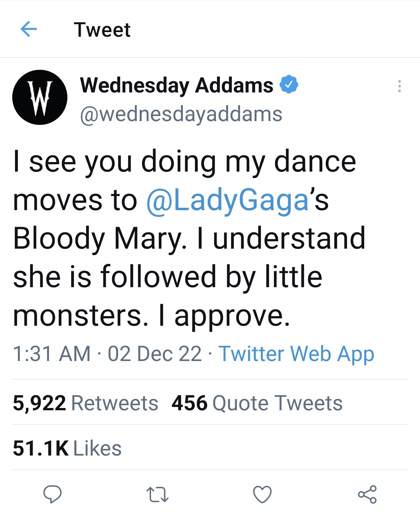Screen dimensions: 420x518
Task: View the 5,922 Retweets list
Action: (x=85, y=403)
